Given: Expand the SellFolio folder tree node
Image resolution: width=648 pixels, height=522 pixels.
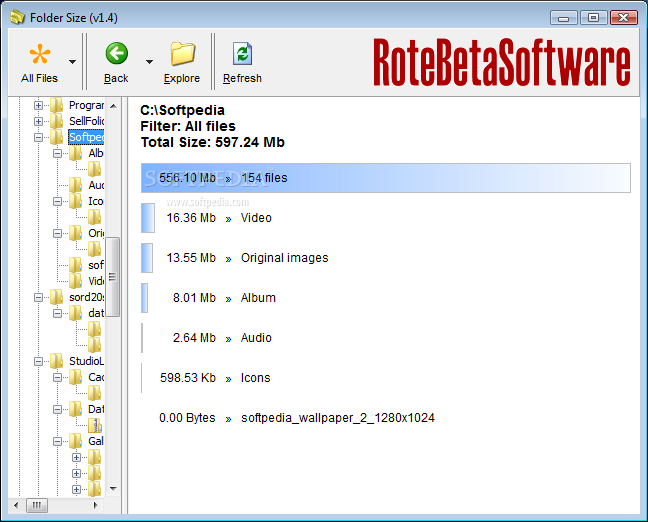Looking at the screenshot, I should pos(38,121).
